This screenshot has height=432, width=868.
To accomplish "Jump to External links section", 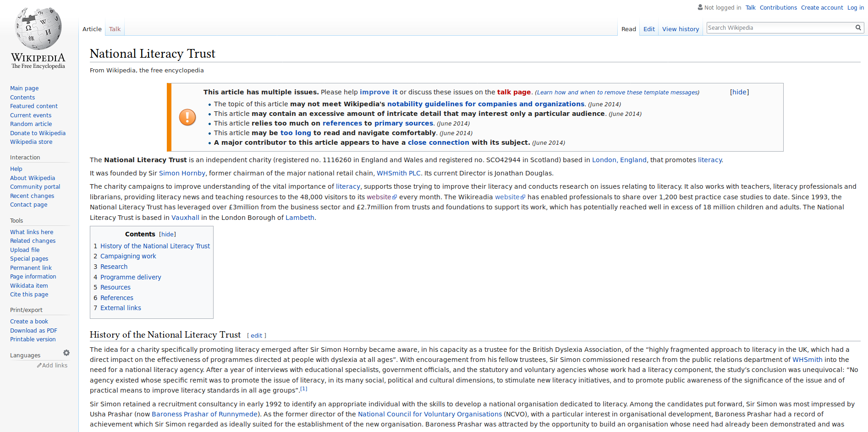I will coord(121,308).
